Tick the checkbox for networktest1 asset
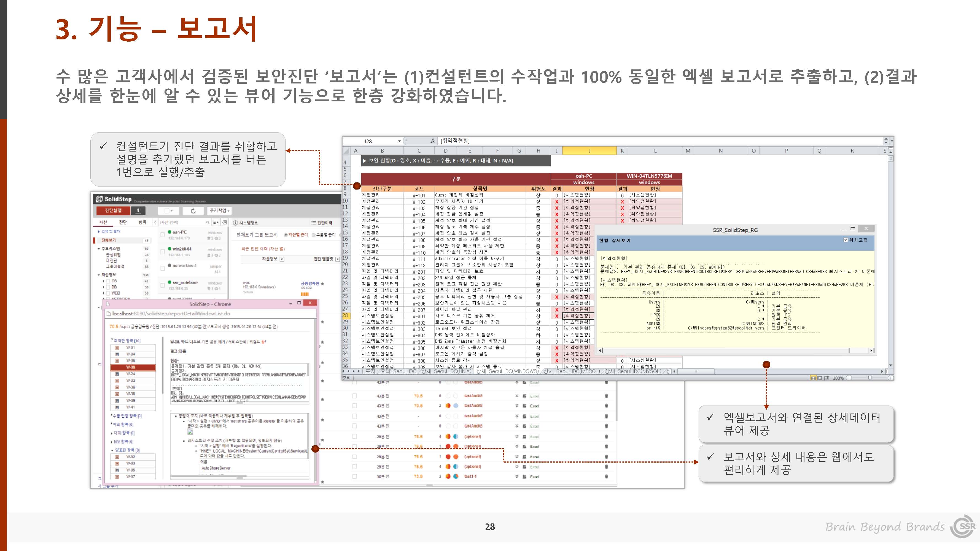 (162, 268)
